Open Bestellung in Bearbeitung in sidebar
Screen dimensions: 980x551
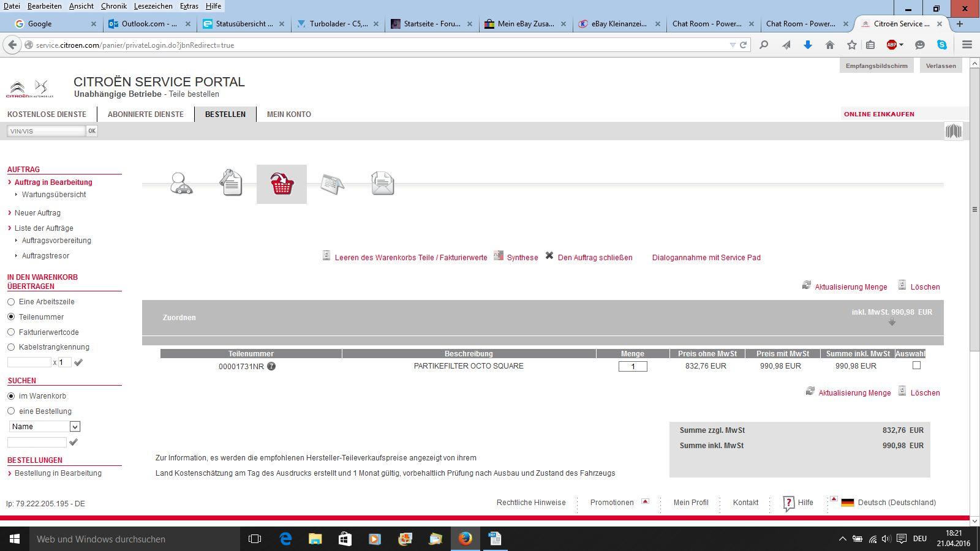58,473
